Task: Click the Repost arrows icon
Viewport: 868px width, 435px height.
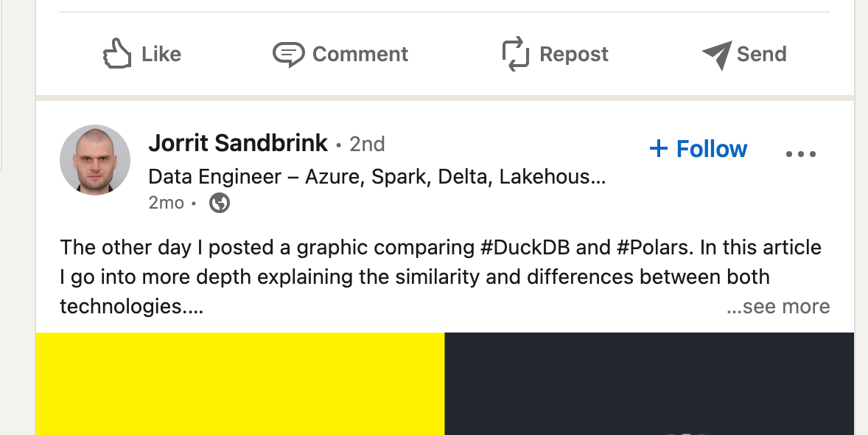Action: click(x=516, y=53)
